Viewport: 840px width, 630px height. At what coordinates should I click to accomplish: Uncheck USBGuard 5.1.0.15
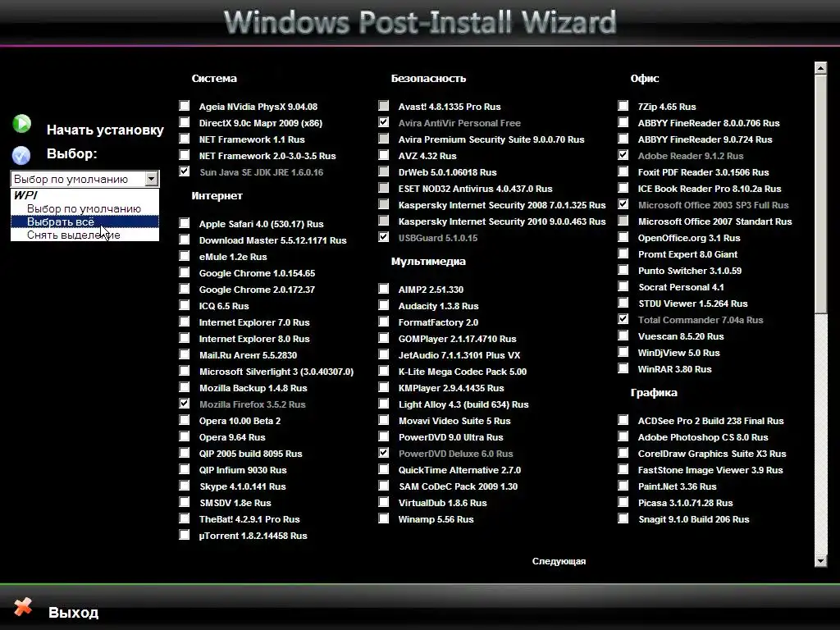point(384,237)
